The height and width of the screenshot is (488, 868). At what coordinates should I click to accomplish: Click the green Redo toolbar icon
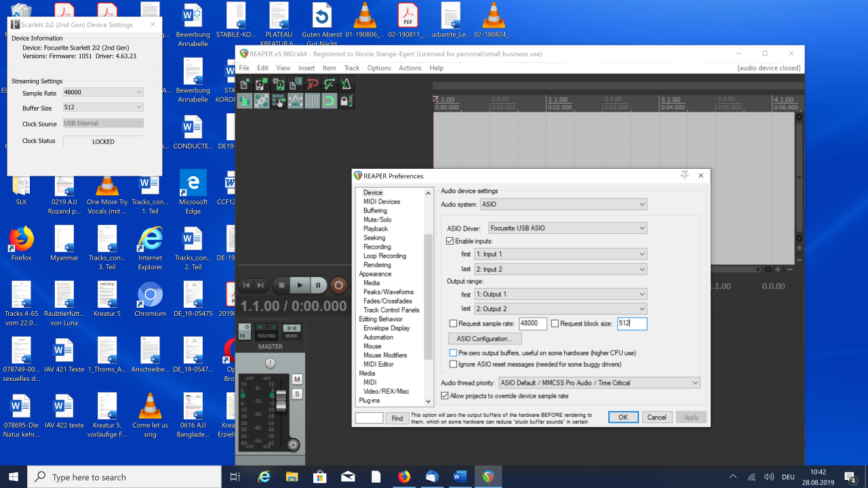(329, 84)
